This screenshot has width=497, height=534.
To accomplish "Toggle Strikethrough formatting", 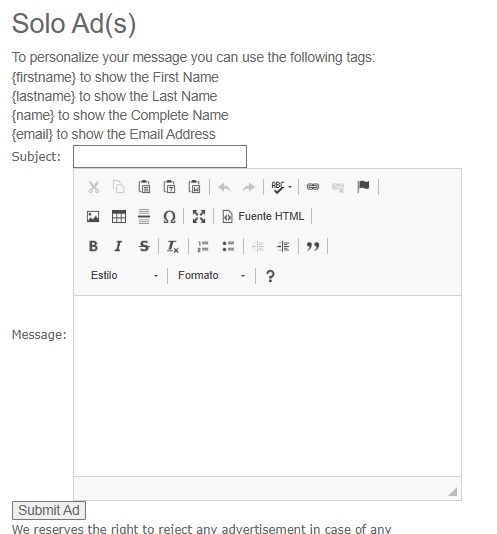I will [x=144, y=246].
